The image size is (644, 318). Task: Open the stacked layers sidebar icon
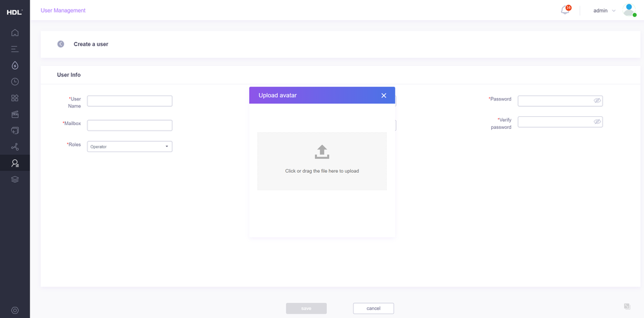(x=15, y=179)
